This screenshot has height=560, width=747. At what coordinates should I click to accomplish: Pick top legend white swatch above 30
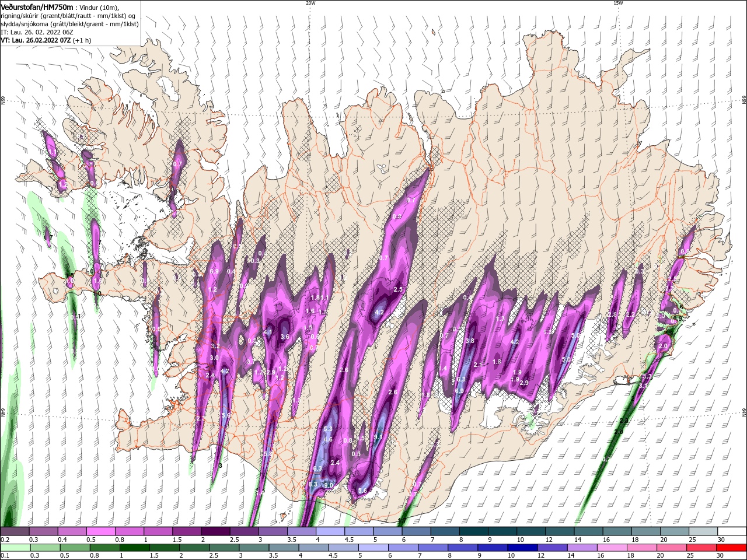pyautogui.click(x=732, y=531)
